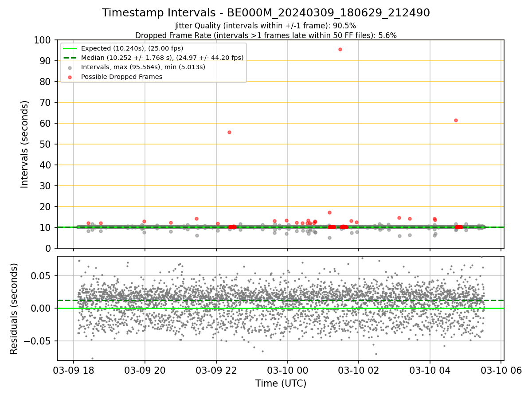Click the '0.05' tick on the residuals axis

[x=41, y=276]
